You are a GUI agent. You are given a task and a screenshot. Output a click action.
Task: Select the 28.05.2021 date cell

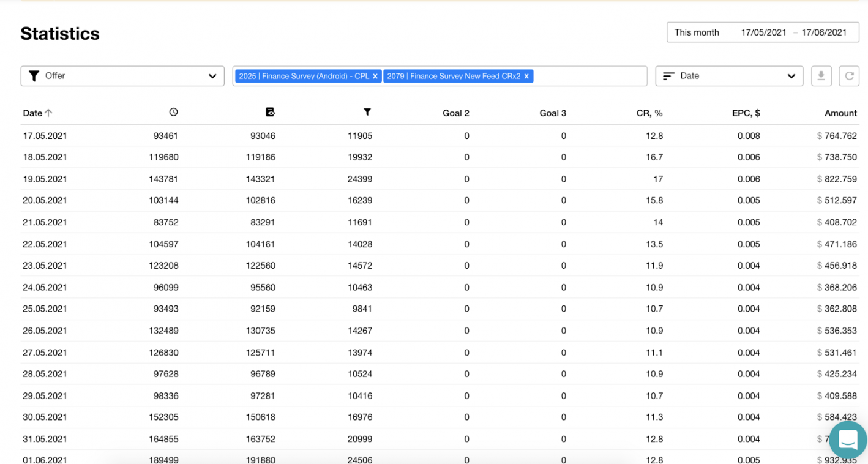(x=45, y=373)
